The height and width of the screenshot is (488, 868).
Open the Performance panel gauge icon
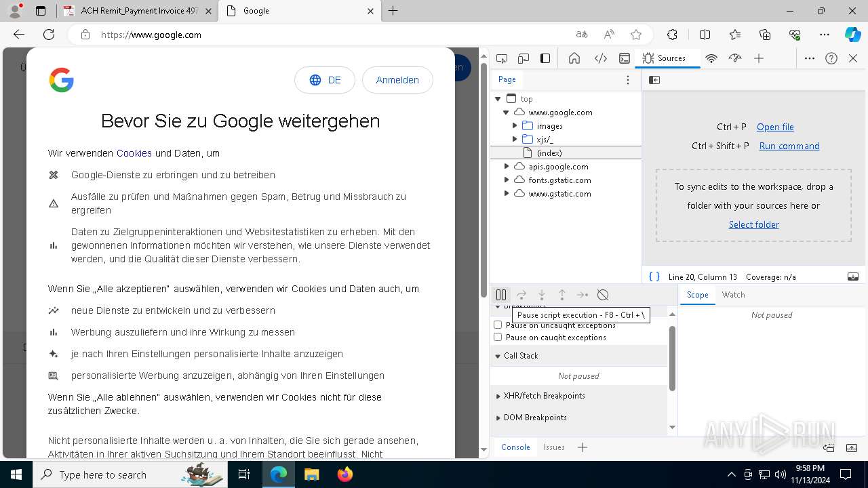coord(735,58)
